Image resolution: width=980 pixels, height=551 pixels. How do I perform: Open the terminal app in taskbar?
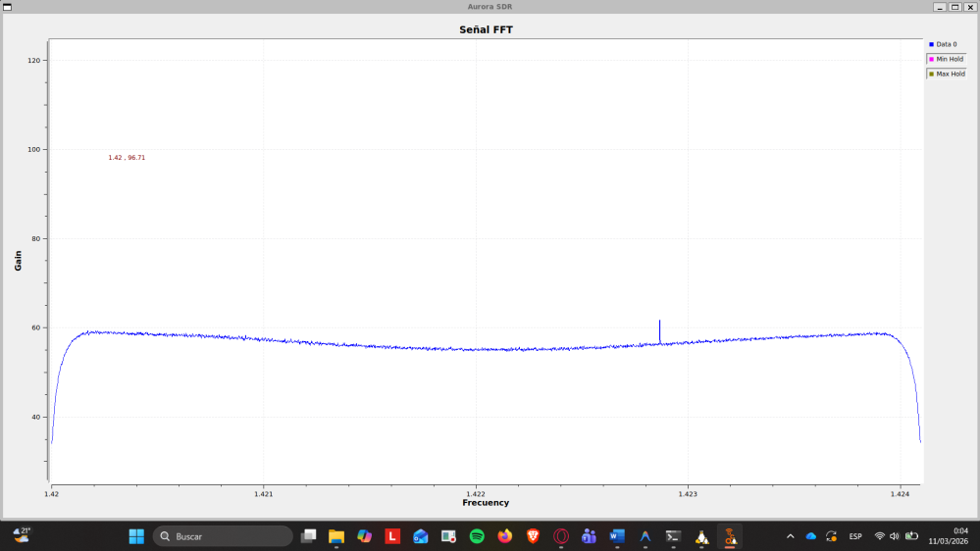click(x=673, y=536)
